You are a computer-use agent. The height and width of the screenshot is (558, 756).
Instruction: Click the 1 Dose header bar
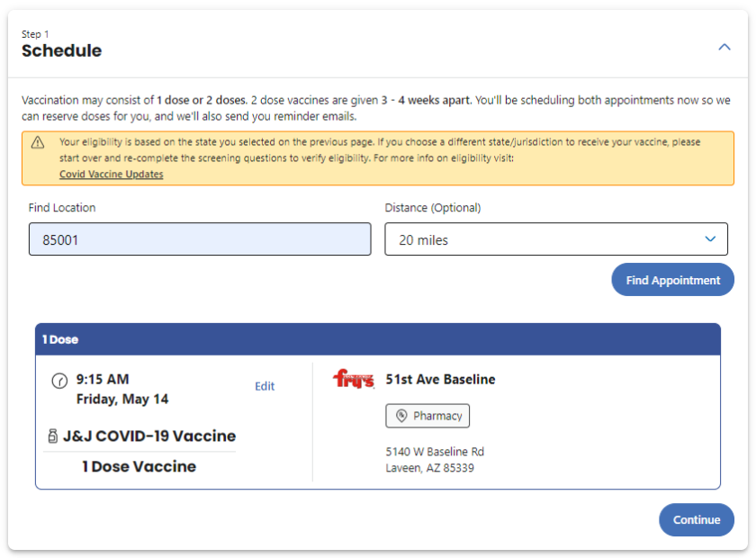pos(378,339)
